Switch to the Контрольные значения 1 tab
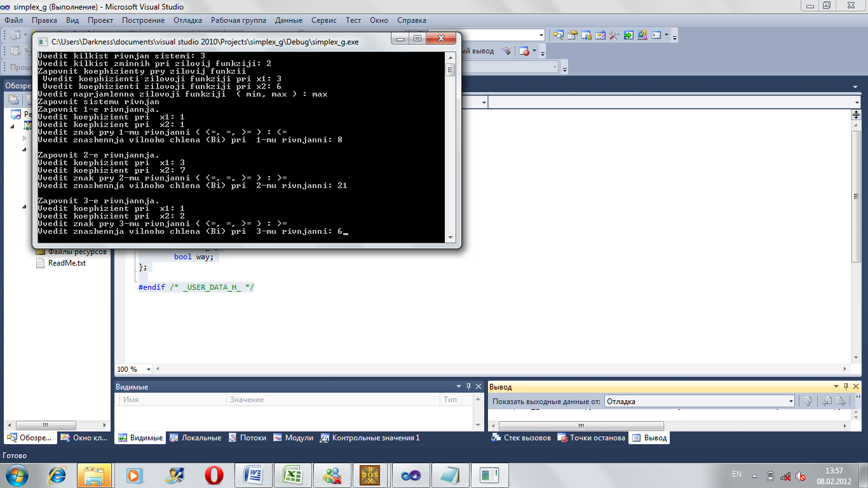The image size is (868, 488). (370, 438)
